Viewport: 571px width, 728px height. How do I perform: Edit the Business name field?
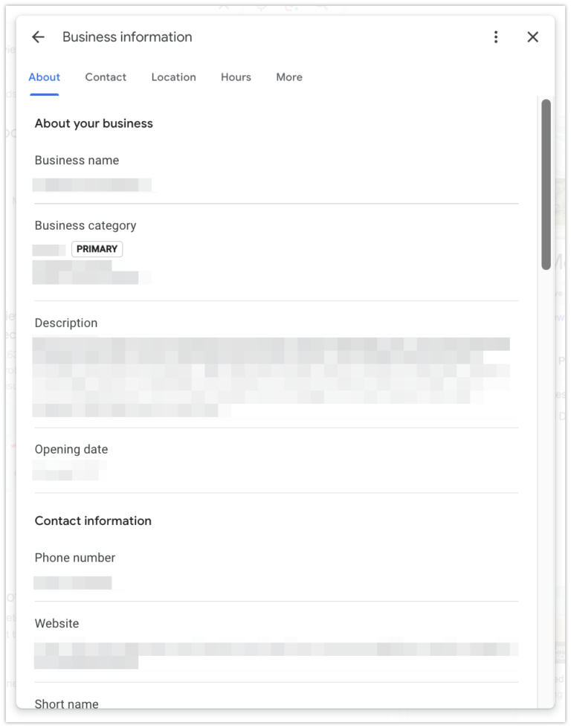tap(92, 185)
